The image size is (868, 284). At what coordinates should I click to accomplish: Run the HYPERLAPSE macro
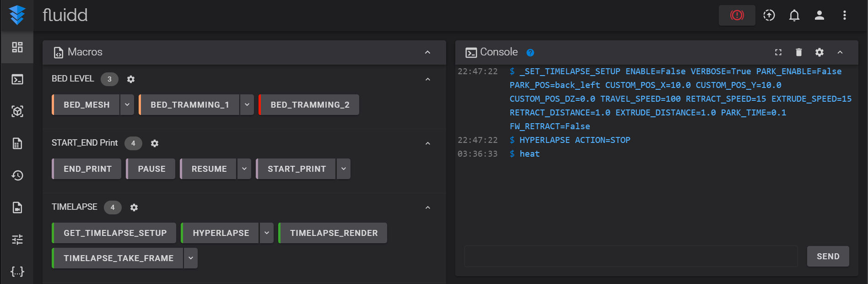(220, 233)
